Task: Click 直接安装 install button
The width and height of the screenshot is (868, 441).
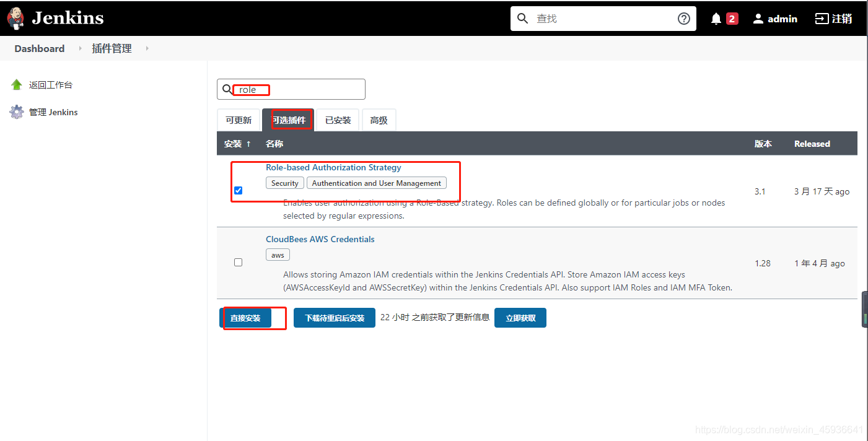Action: 245,318
